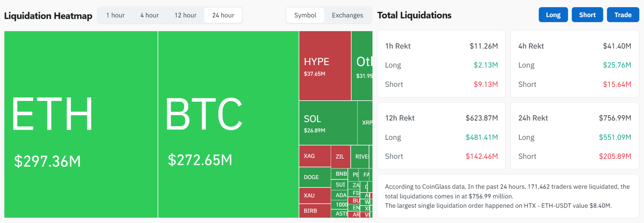Screen dimensions: 644x223
Task: Open the SOL $26.89M tile
Action: tap(328, 123)
